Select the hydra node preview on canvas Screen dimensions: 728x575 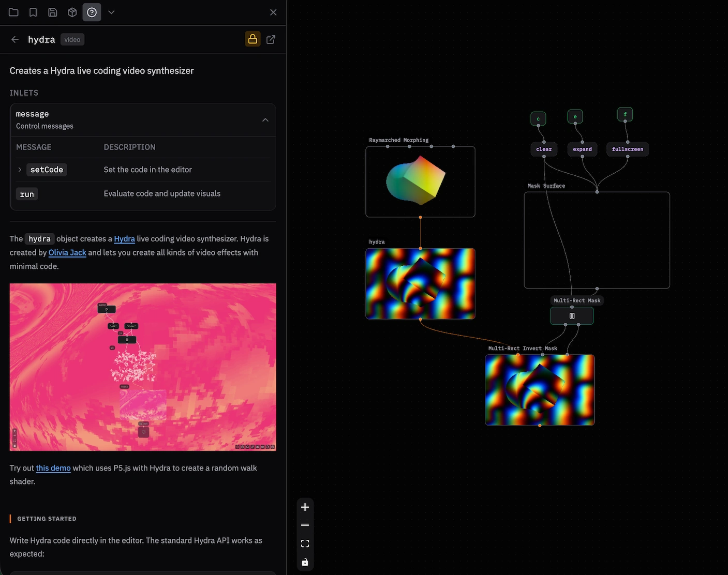pyautogui.click(x=420, y=284)
